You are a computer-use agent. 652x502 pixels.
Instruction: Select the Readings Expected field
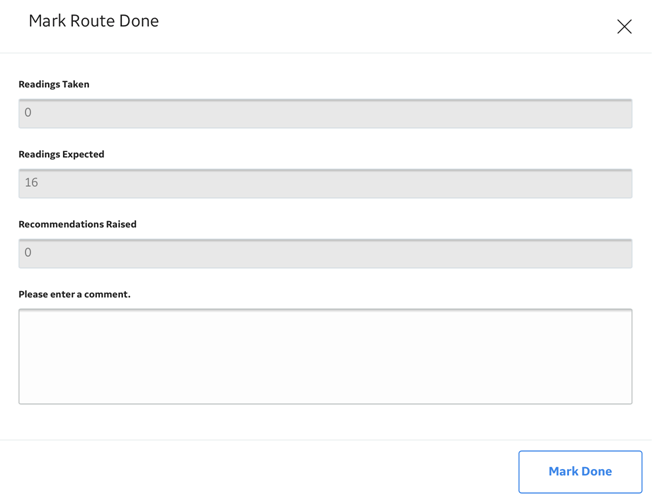[325, 183]
